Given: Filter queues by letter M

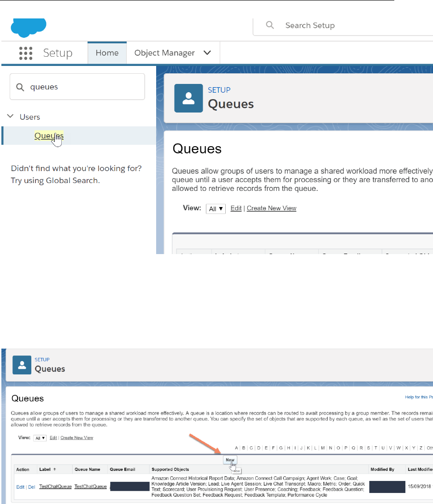Looking at the screenshot, I should coord(322,448).
